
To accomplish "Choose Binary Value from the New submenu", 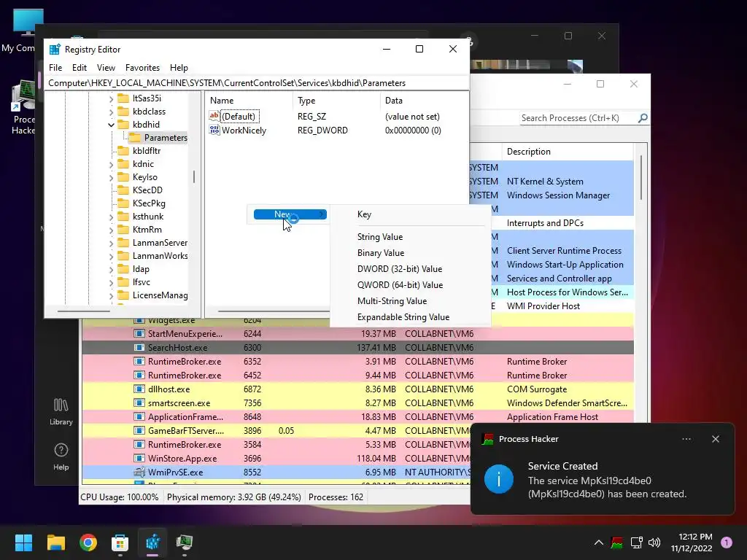I will coord(381,253).
